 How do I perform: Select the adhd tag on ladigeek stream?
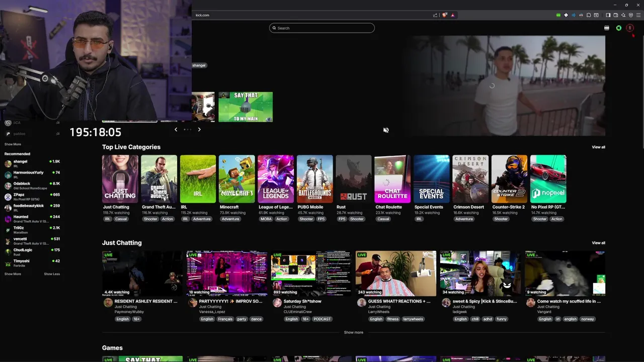click(488, 319)
